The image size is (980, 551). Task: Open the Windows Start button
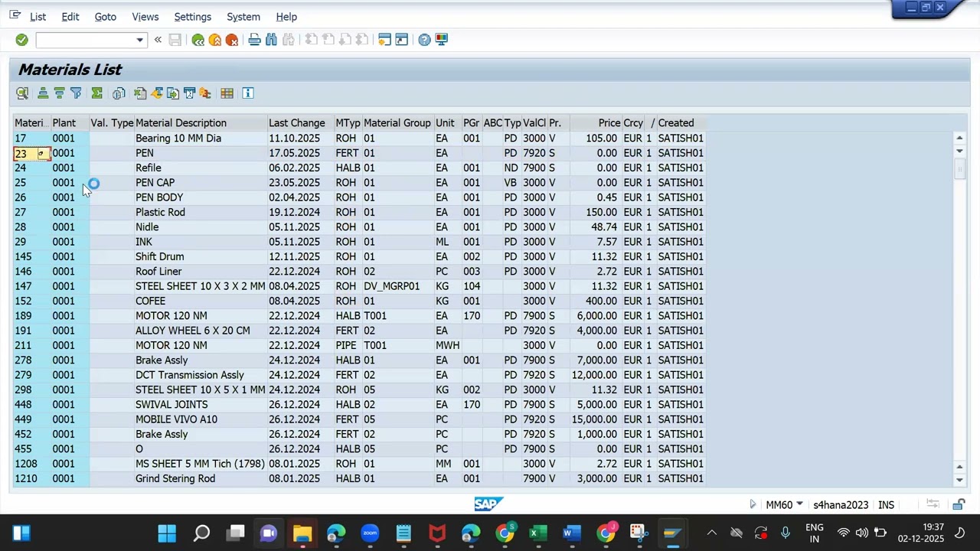pos(167,533)
